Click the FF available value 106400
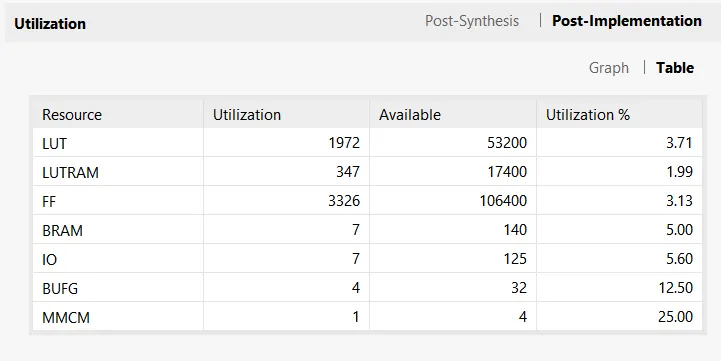This screenshot has width=721, height=361. 503,201
